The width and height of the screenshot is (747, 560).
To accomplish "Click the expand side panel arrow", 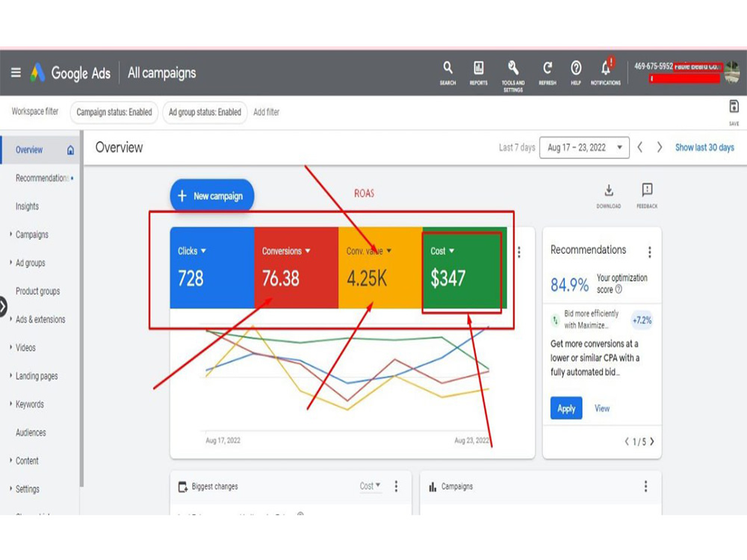I will (x=3, y=307).
